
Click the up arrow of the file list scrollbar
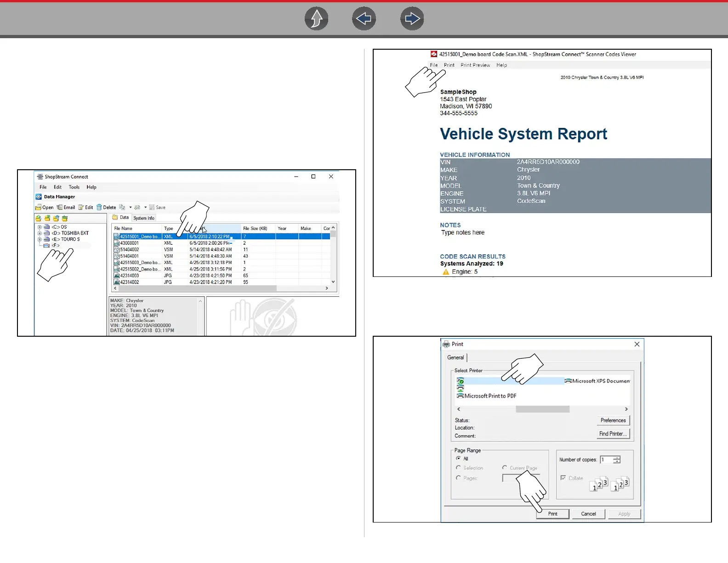coord(333,228)
